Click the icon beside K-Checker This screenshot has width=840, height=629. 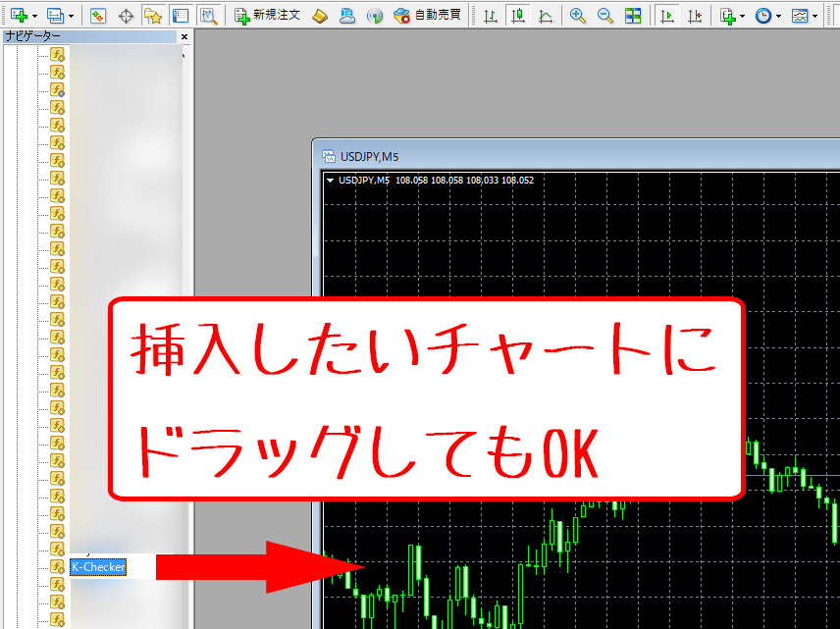click(57, 566)
